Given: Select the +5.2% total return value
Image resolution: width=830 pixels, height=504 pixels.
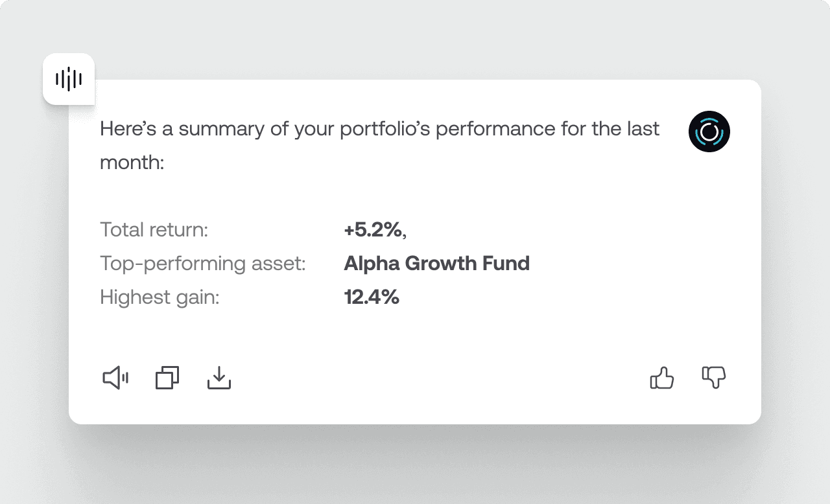Looking at the screenshot, I should [x=375, y=229].
